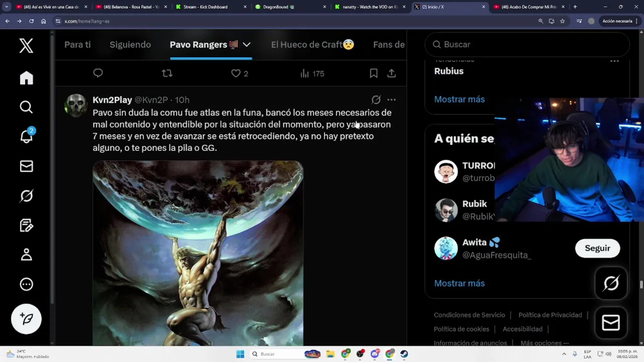Screen dimensions: 644x362
Task: Open Accesibilidad footer link
Action: pyautogui.click(x=522, y=329)
